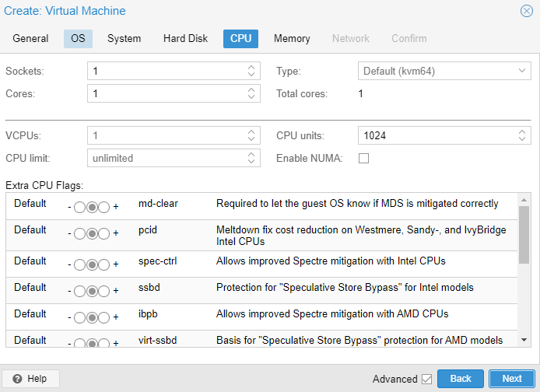The image size is (540, 392).
Task: Switch to the General tab
Action: pos(30,39)
